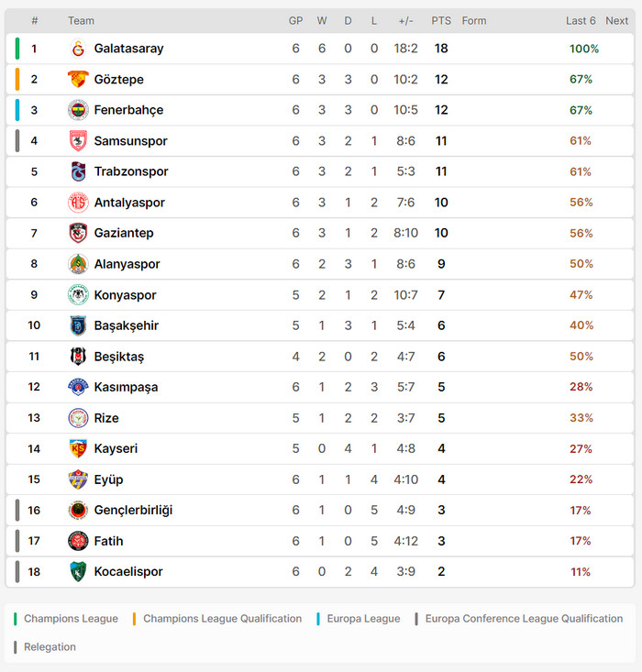Click the Kocaelispor club crest
The width and height of the screenshot is (642, 672).
pos(78,572)
